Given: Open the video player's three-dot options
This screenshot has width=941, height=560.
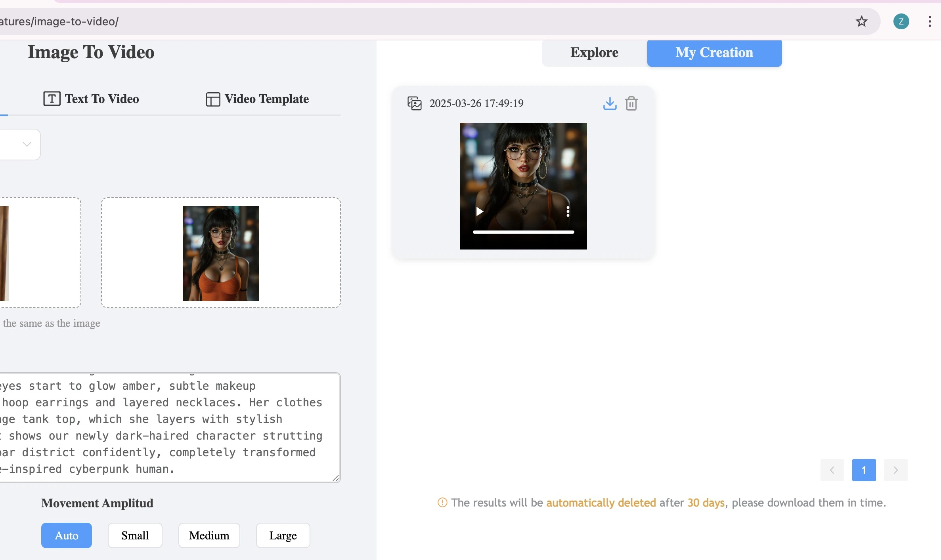Looking at the screenshot, I should [568, 211].
